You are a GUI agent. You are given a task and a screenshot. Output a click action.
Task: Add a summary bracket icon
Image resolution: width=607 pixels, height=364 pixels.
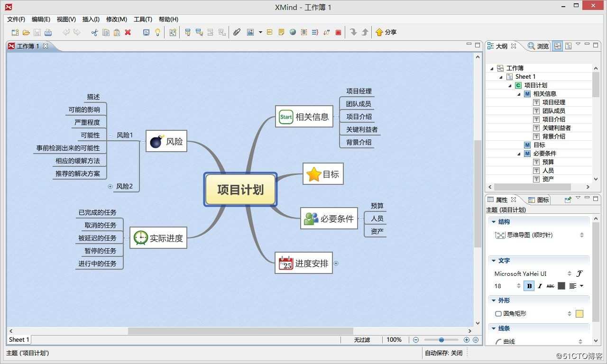click(315, 32)
